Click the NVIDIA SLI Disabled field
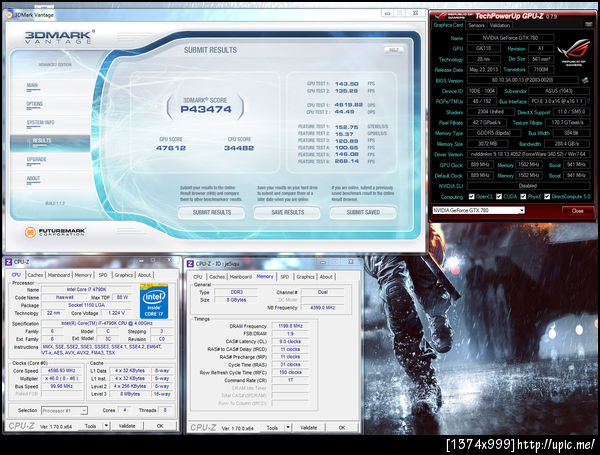The width and height of the screenshot is (600, 455). click(x=528, y=186)
